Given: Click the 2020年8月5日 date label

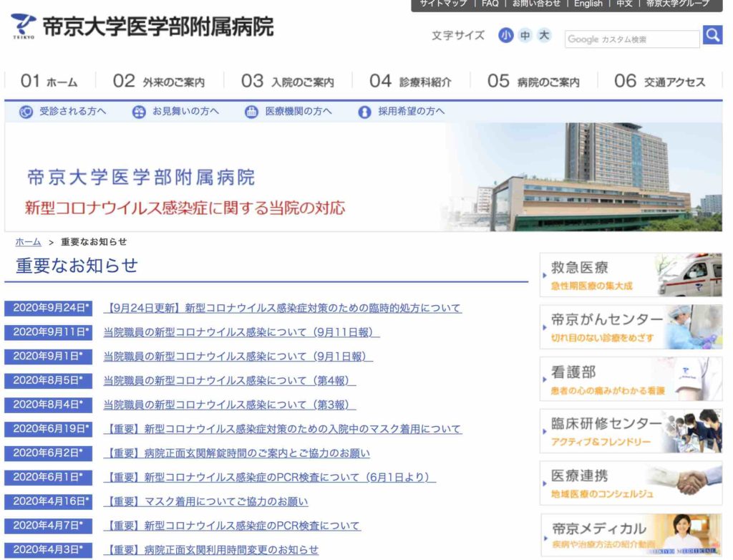Looking at the screenshot, I should (48, 380).
